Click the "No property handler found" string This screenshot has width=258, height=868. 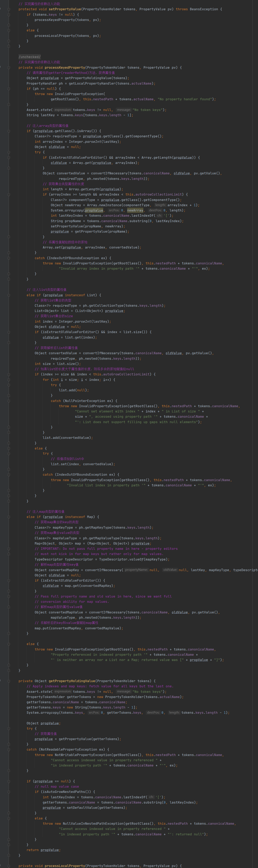[x=185, y=99]
